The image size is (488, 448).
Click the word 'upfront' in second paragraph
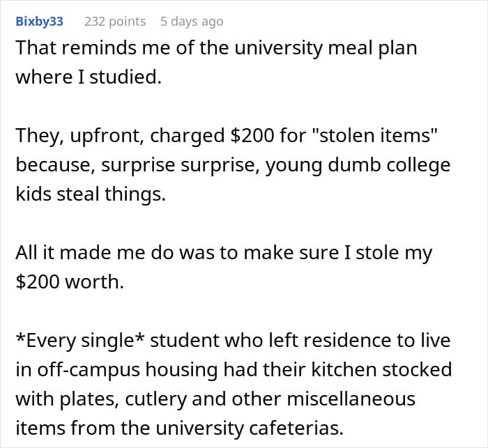pyautogui.click(x=107, y=136)
